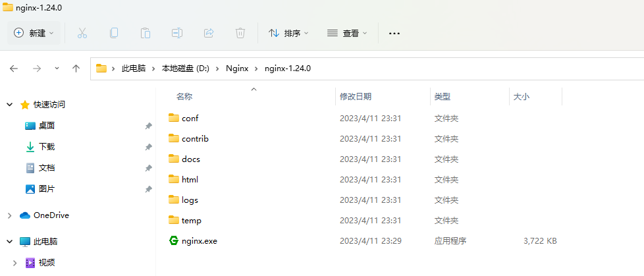Click the Copy icon in toolbar
Screen dimensions: 644x276
point(114,34)
